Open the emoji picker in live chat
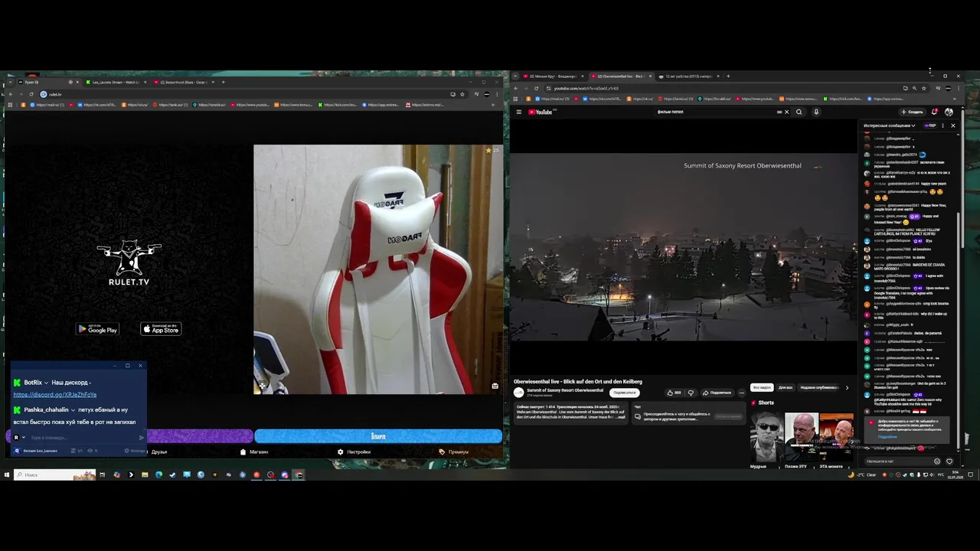The width and height of the screenshot is (980, 551). 937,461
